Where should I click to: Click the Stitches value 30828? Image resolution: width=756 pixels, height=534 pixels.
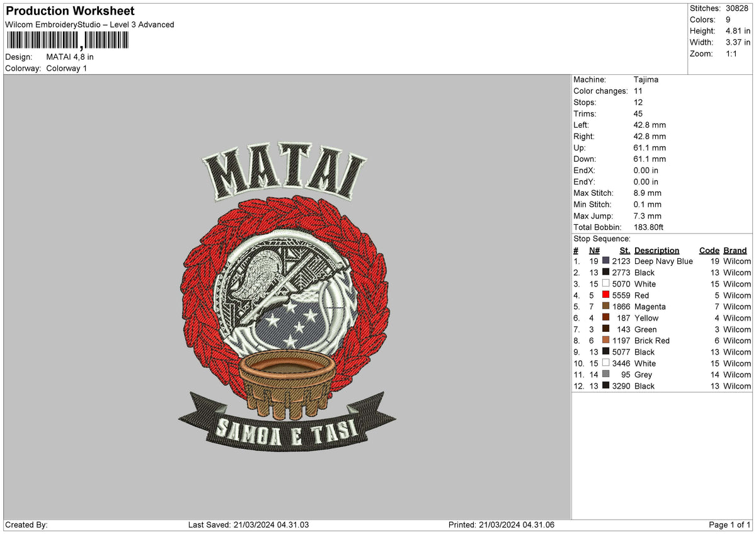(x=737, y=8)
